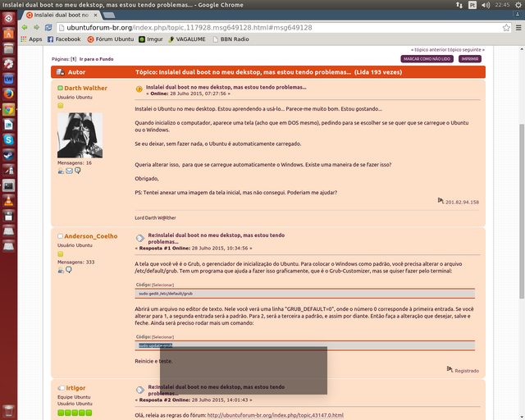The width and height of the screenshot is (525, 420).
Task: Open Fórum Ubuntu bookmark
Action: [x=111, y=39]
